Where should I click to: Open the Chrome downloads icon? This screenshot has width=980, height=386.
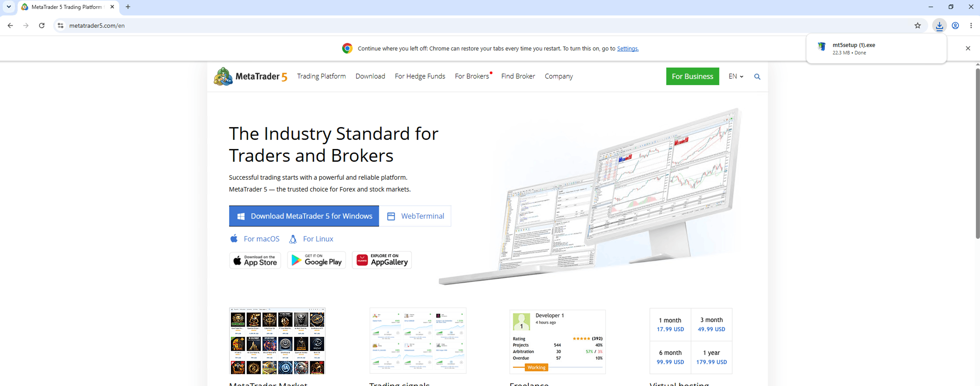pos(939,25)
